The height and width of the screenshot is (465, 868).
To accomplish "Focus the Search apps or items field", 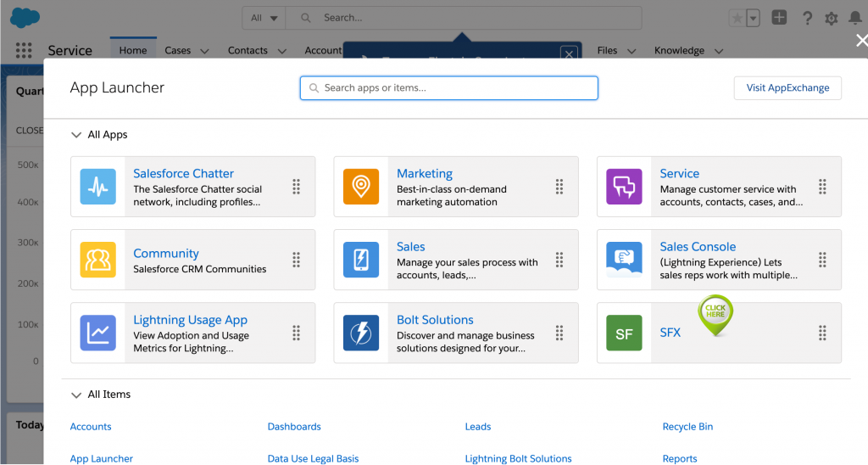I will pos(449,88).
